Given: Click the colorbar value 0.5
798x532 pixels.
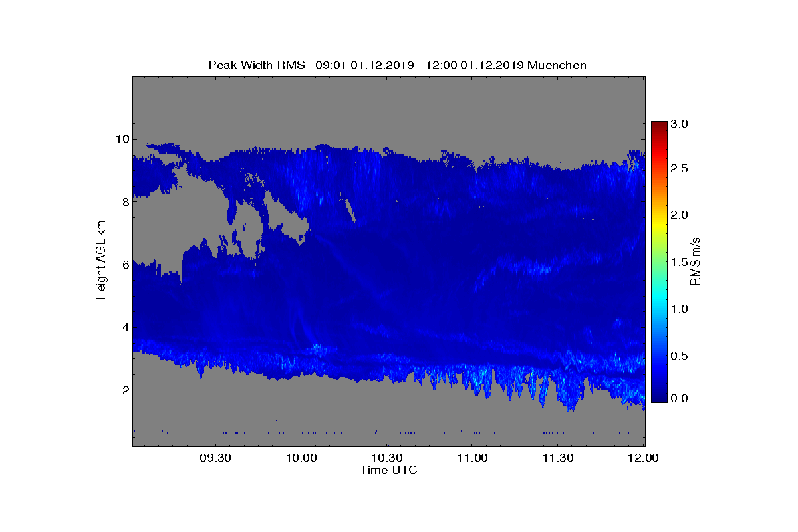Looking at the screenshot, I should pos(680,356).
